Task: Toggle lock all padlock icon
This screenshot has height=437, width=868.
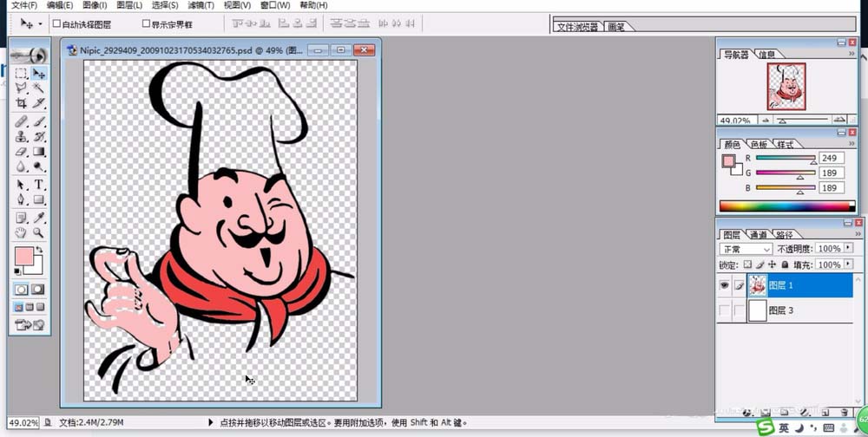Action: point(785,265)
